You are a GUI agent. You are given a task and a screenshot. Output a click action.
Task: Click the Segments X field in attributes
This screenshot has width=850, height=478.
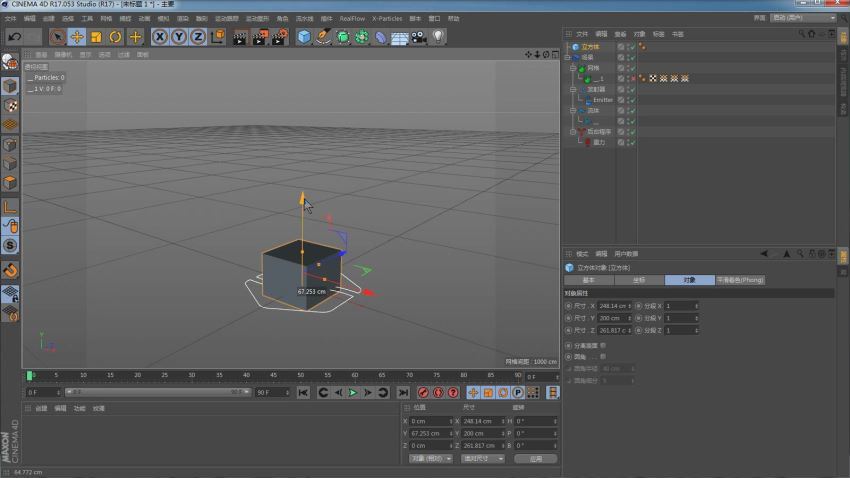click(x=681, y=306)
